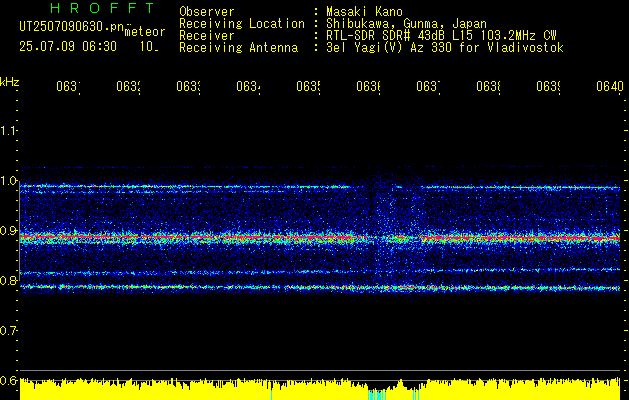
Task: Click the 0633 time marker
Action: tap(188, 86)
